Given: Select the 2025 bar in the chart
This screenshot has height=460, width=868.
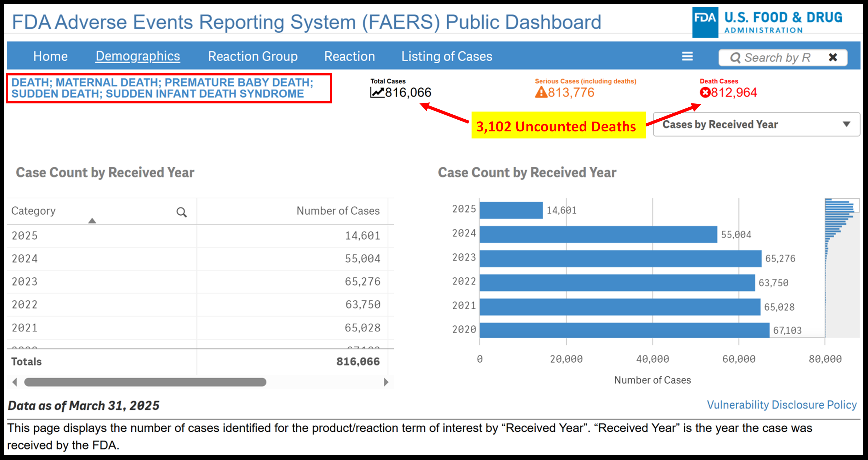Looking at the screenshot, I should click(x=511, y=210).
